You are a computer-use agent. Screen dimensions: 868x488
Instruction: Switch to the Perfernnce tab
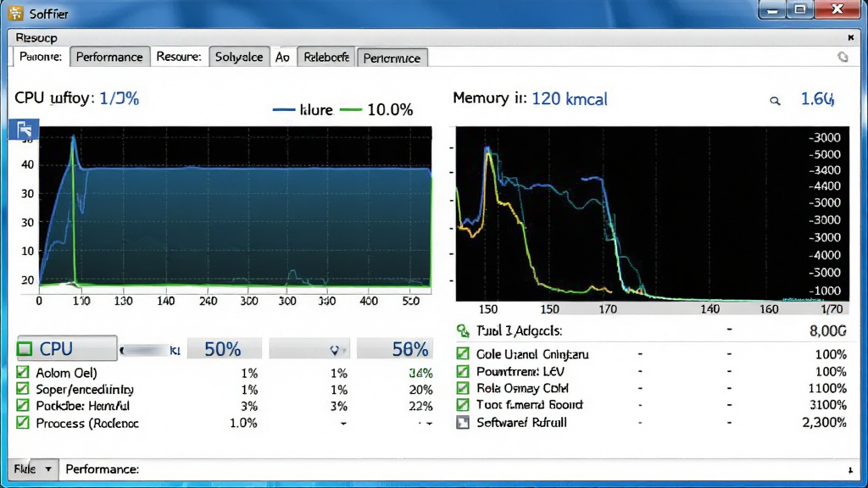click(x=392, y=58)
